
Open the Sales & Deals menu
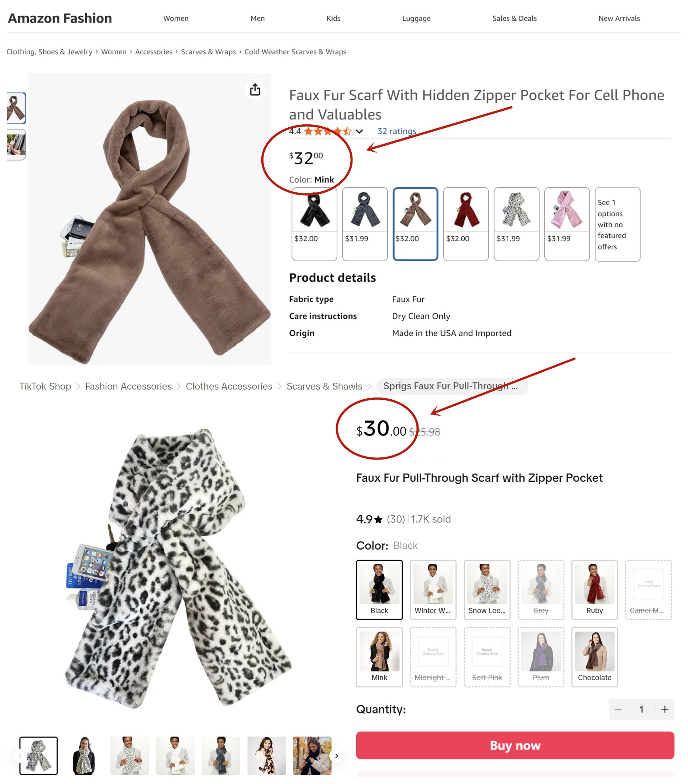tap(514, 18)
